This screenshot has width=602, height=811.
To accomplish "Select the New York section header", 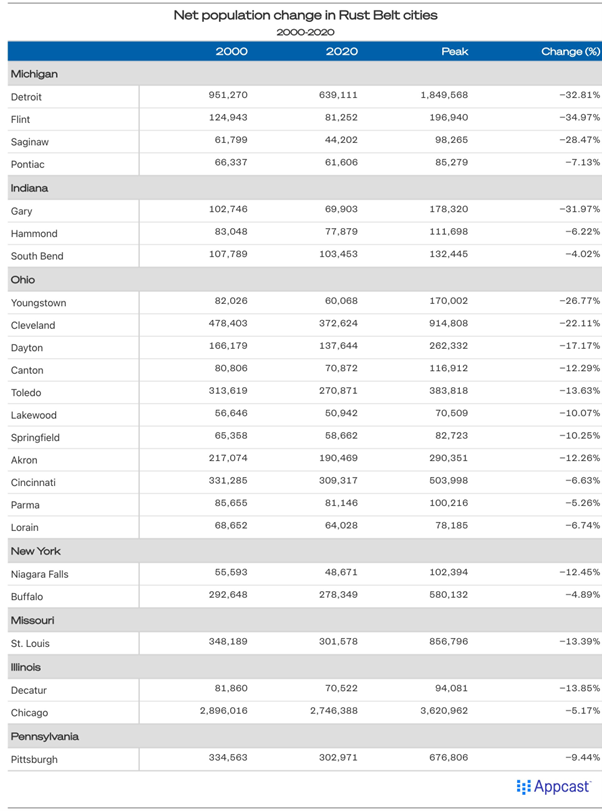I will click(305, 551).
